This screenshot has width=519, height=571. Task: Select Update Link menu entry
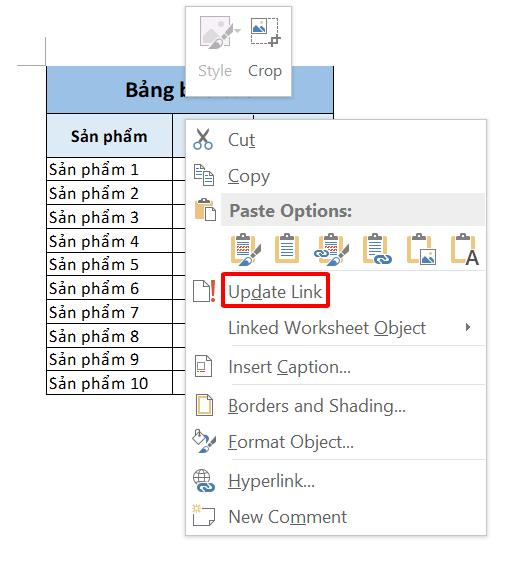[x=336, y=291]
